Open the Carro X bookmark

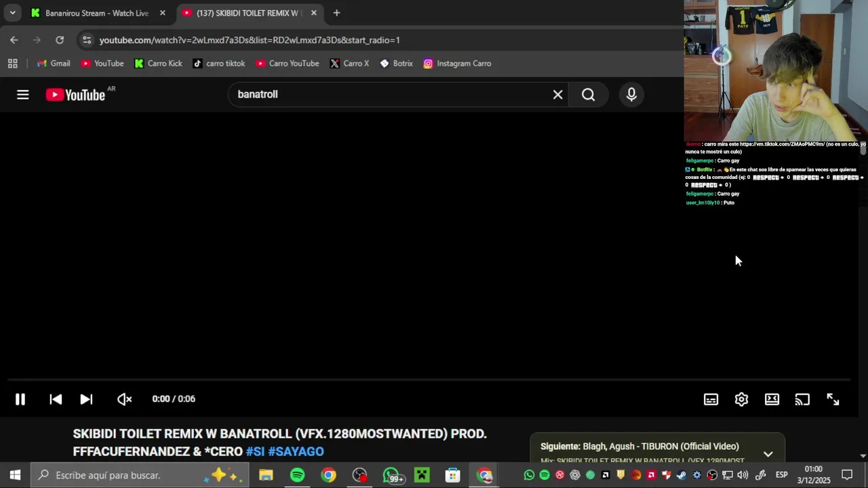[349, 64]
